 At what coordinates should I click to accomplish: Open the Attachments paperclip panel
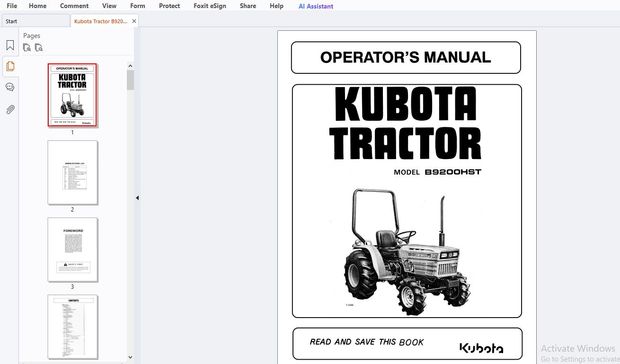[x=10, y=109]
